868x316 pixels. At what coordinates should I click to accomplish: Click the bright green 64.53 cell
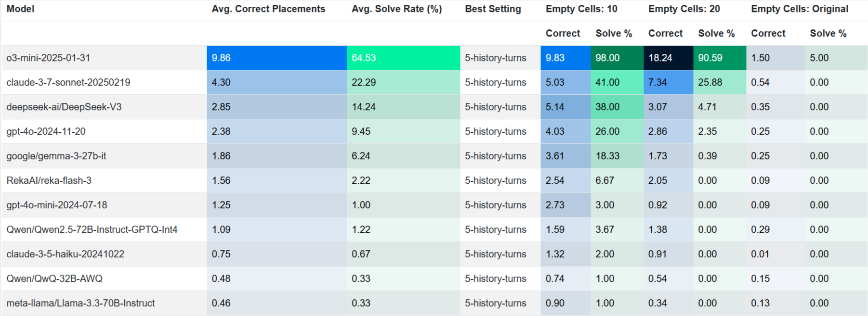pyautogui.click(x=403, y=58)
